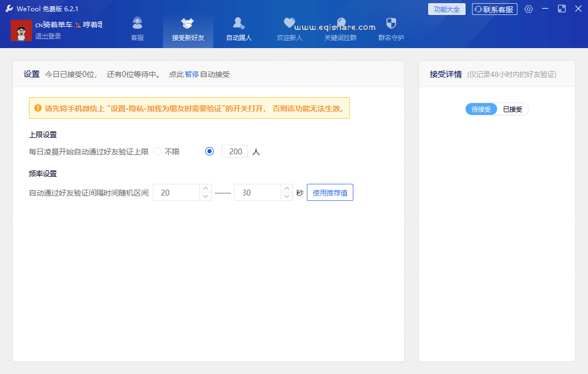This screenshot has height=374, width=588.
Task: Click the 使用推荐值 button
Action: [329, 192]
